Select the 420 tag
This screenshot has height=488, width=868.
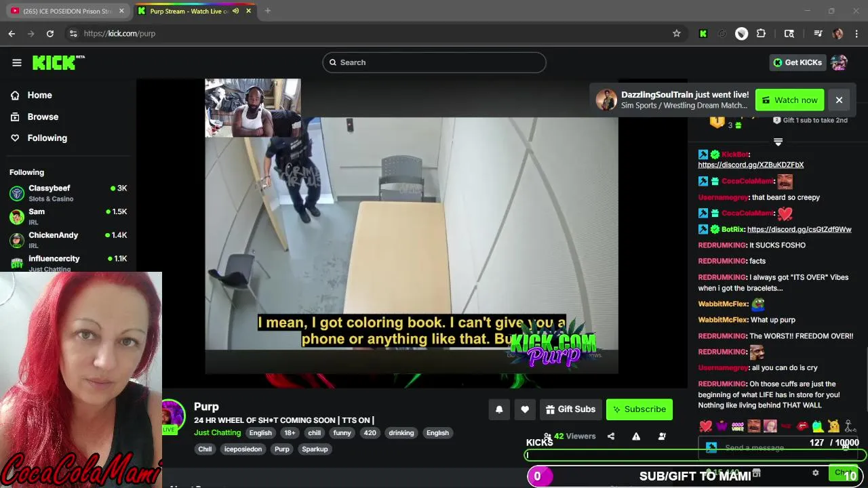click(x=370, y=433)
